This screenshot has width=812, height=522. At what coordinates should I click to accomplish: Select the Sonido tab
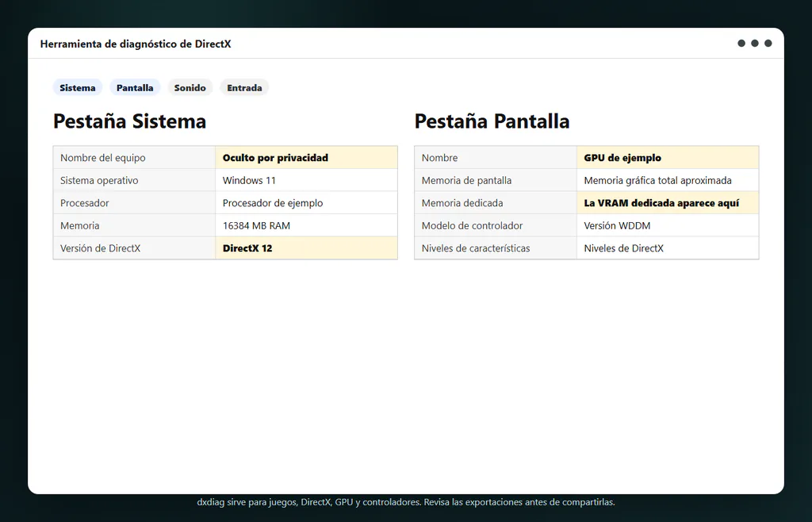(x=190, y=87)
